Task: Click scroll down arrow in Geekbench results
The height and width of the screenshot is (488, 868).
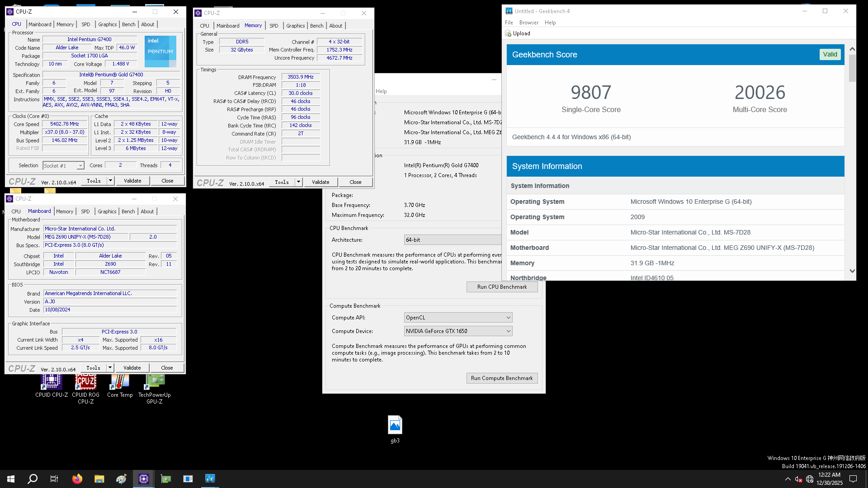Action: pos(852,271)
